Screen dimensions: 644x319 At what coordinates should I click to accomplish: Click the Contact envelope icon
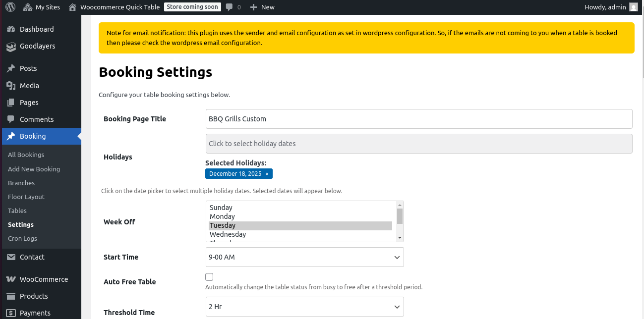click(11, 257)
